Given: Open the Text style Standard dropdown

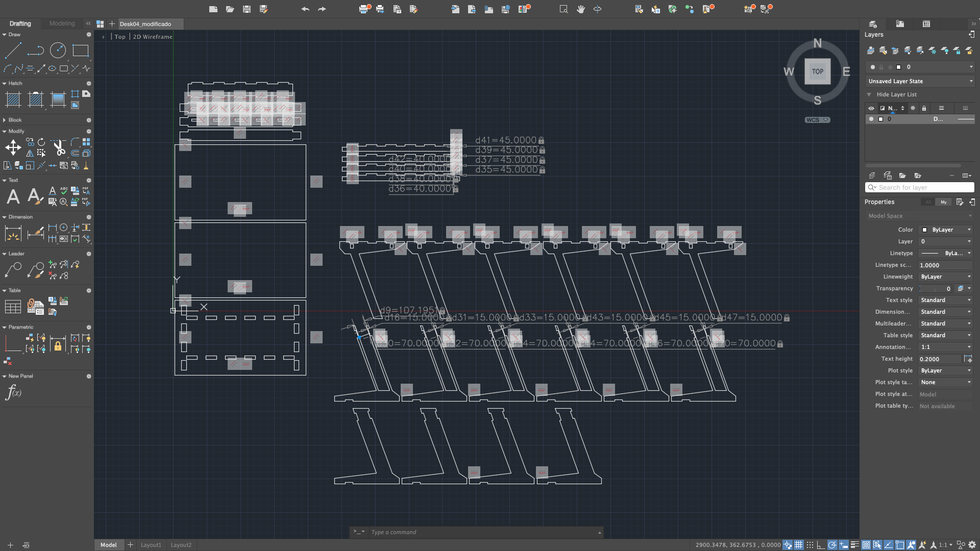Looking at the screenshot, I should tap(946, 300).
